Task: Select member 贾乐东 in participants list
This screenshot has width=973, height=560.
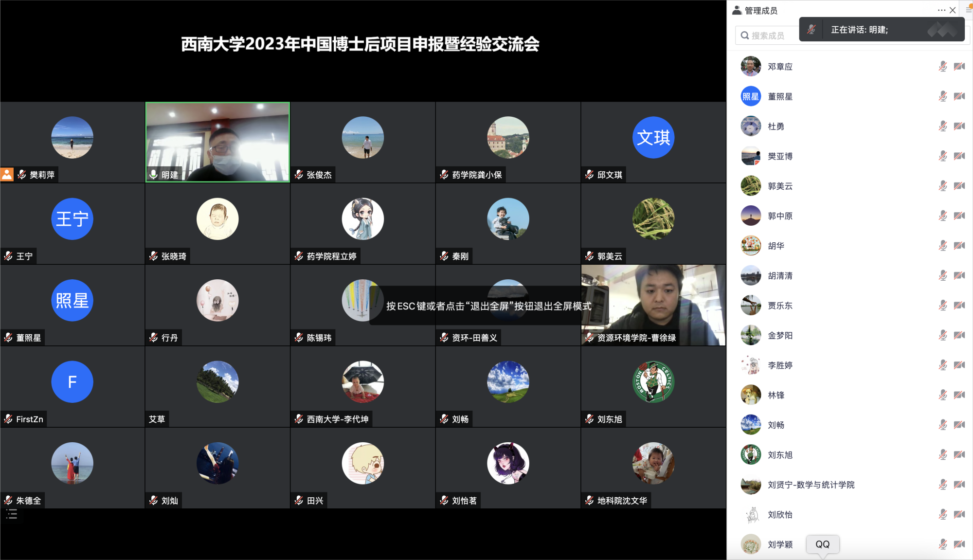Action: coord(780,306)
